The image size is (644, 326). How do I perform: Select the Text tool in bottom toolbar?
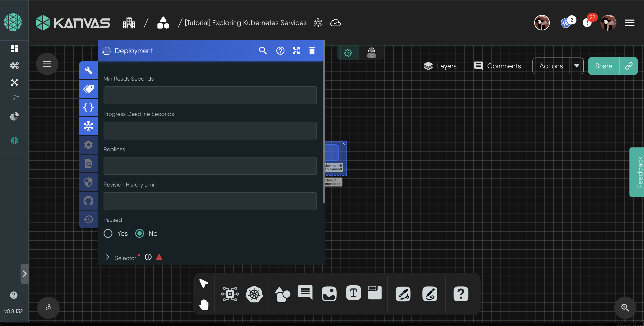pos(353,293)
